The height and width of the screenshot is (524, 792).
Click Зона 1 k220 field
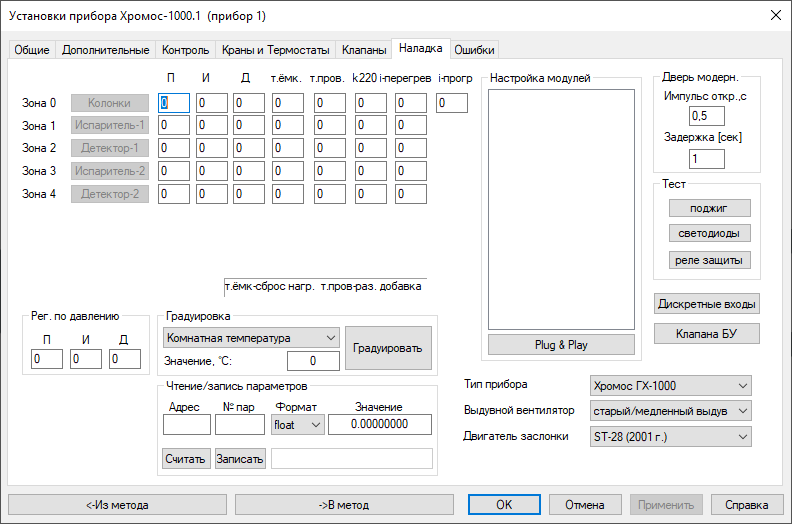(x=371, y=125)
